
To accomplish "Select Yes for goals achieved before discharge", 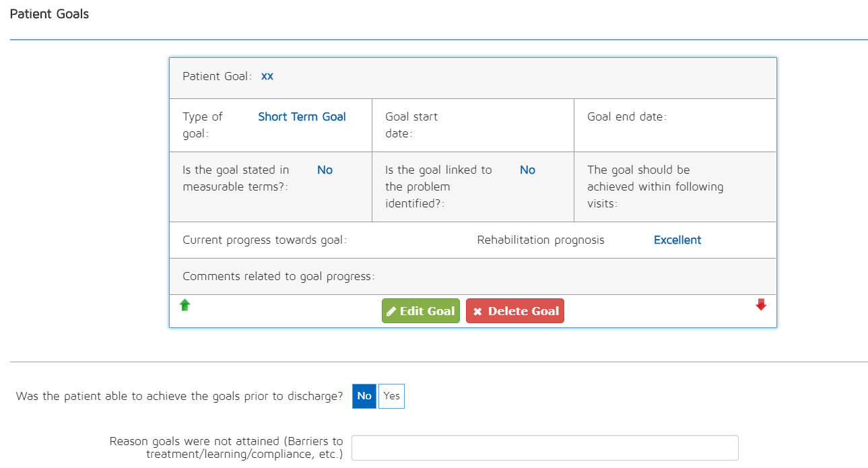I will (391, 396).
